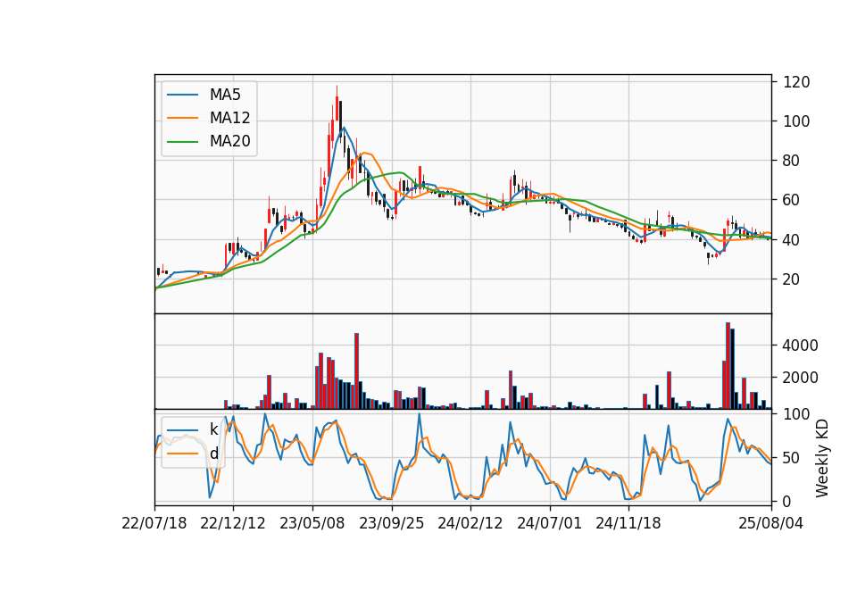Click the 22/07/18 date tick label
Image resolution: width=857 pixels, height=616 pixels.
point(154,523)
